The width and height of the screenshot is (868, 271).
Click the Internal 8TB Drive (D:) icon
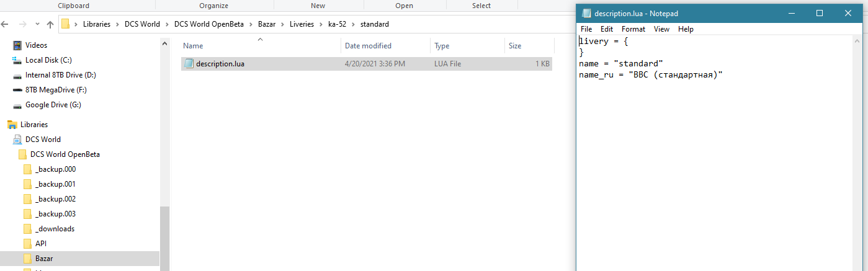pyautogui.click(x=17, y=75)
